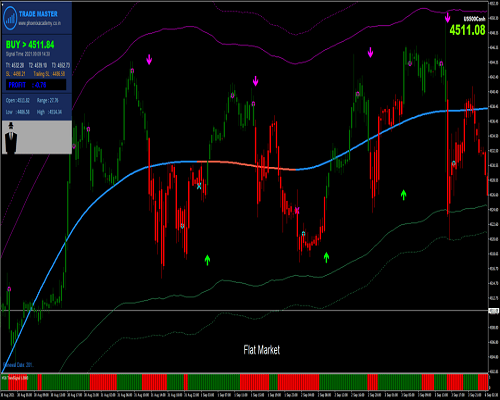Click the green up arrow near the rightmost candles
This screenshot has height=400, width=500.
point(403,195)
